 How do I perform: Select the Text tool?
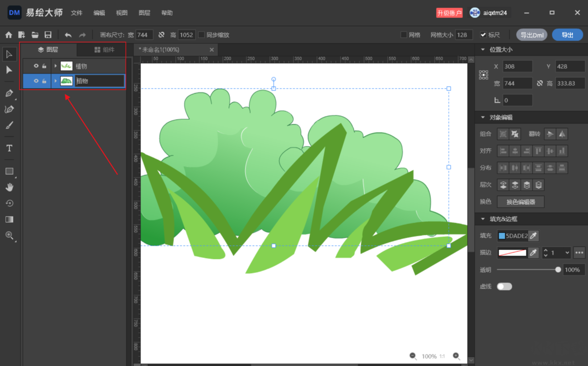tap(9, 148)
